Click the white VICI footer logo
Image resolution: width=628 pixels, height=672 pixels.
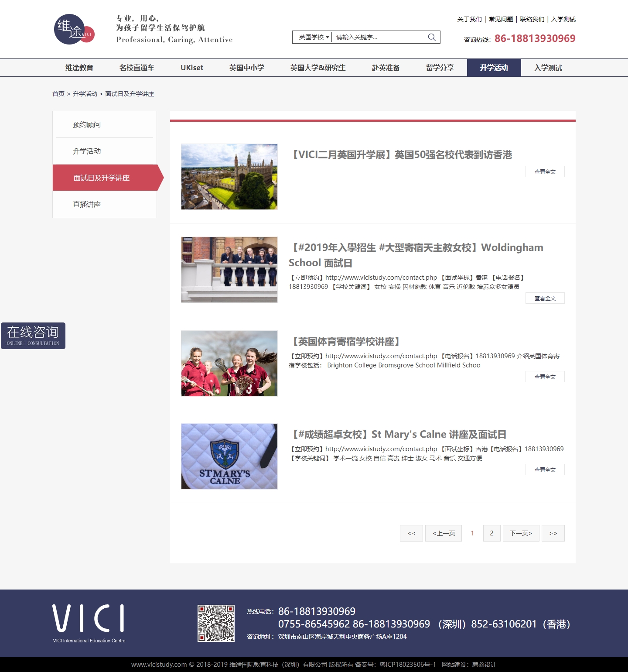click(89, 623)
